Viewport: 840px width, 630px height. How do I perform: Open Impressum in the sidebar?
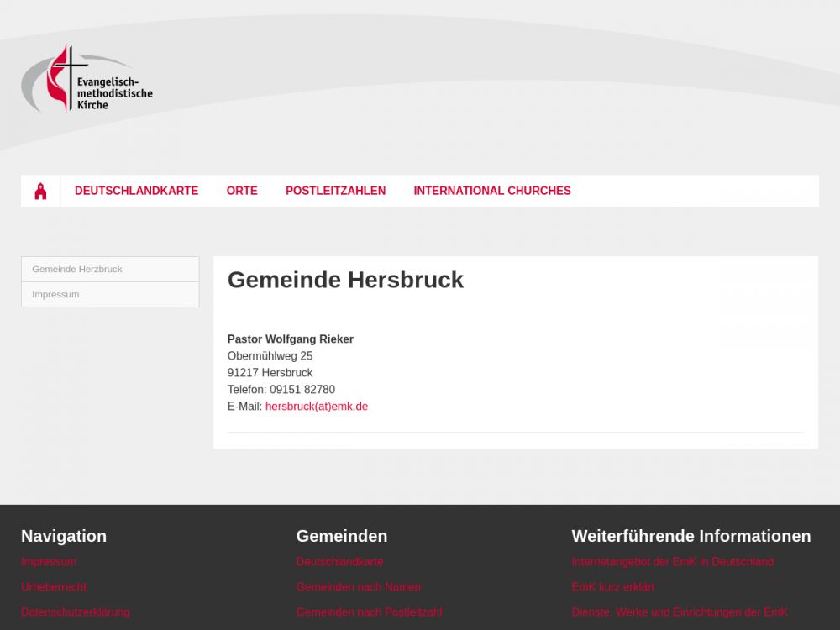tap(55, 295)
